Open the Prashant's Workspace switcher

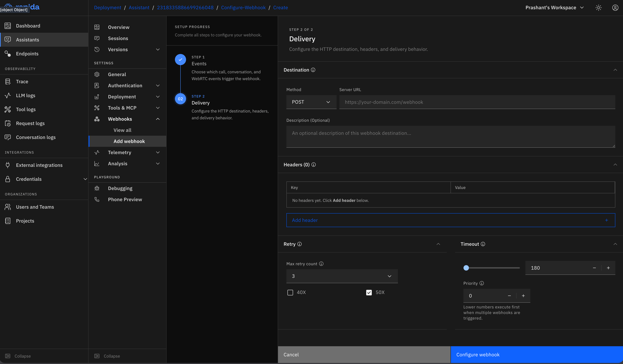(555, 8)
